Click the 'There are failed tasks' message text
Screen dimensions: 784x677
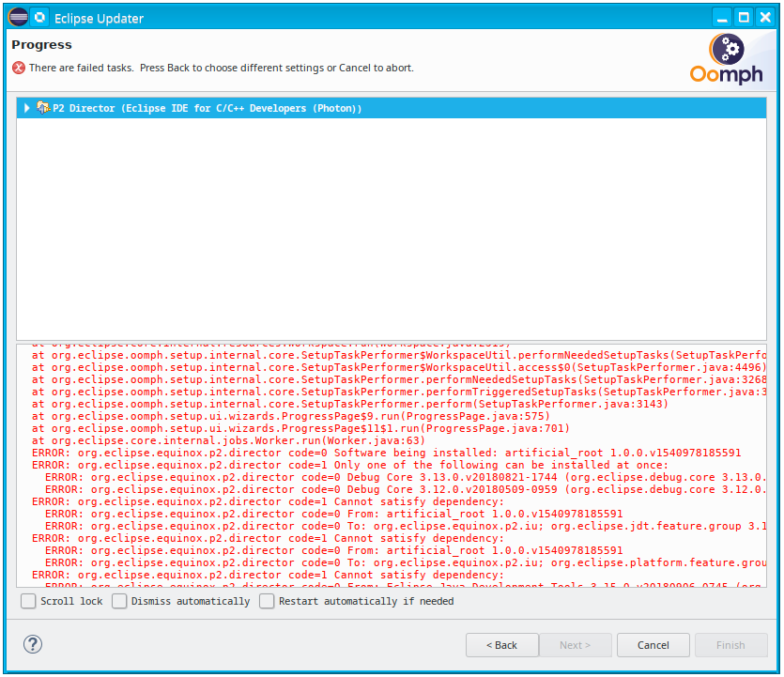pyautogui.click(x=222, y=68)
